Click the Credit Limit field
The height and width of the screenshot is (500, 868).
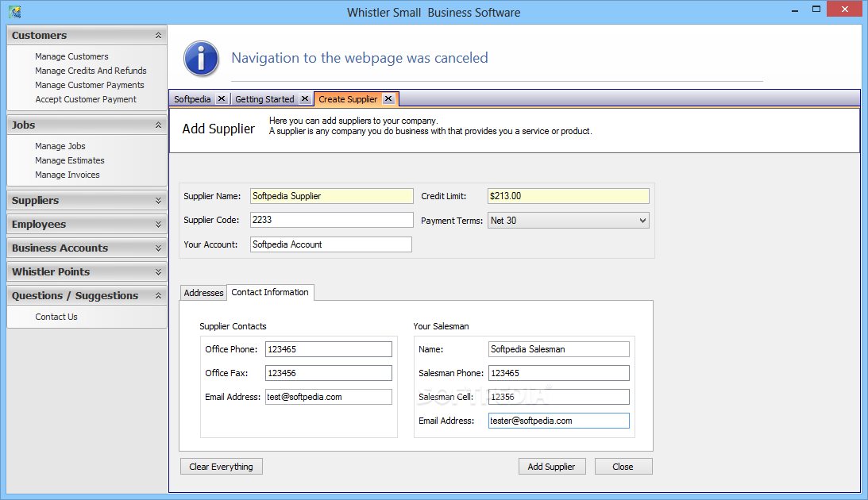tap(568, 196)
